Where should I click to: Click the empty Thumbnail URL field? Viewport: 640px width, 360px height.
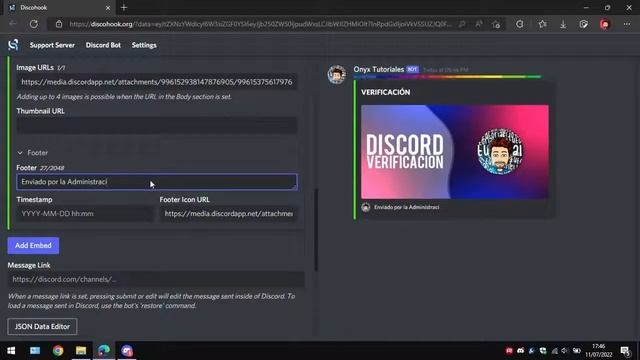157,126
